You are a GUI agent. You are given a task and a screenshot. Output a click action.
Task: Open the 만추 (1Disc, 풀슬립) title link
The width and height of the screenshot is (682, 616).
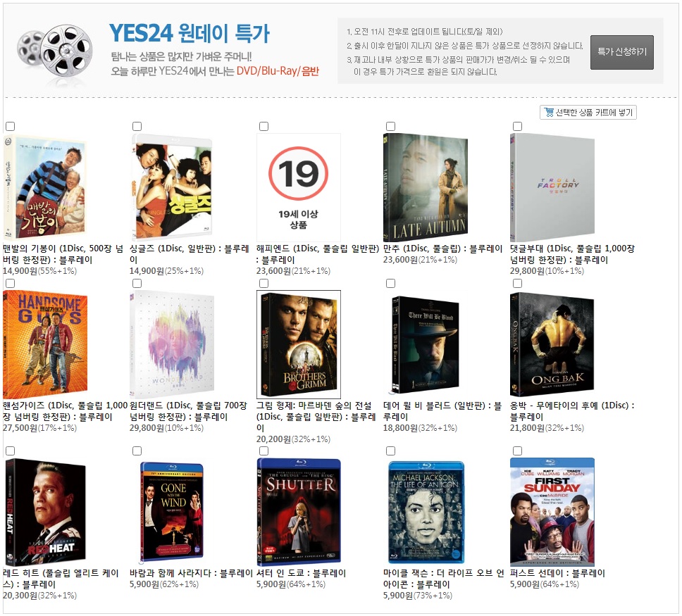point(442,249)
